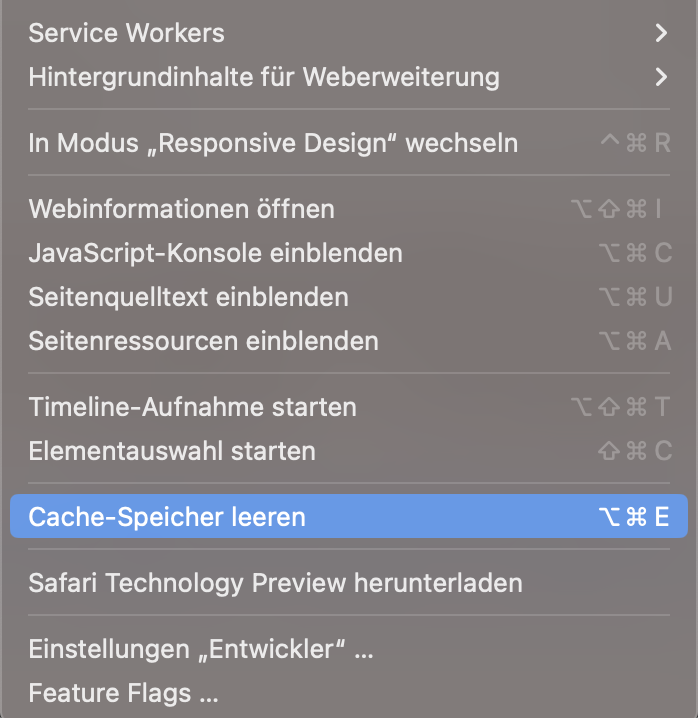The width and height of the screenshot is (698, 718).
Task: Expand the Hintergrundinhalte für Weberweiterung chevron
Action: pyautogui.click(x=660, y=76)
